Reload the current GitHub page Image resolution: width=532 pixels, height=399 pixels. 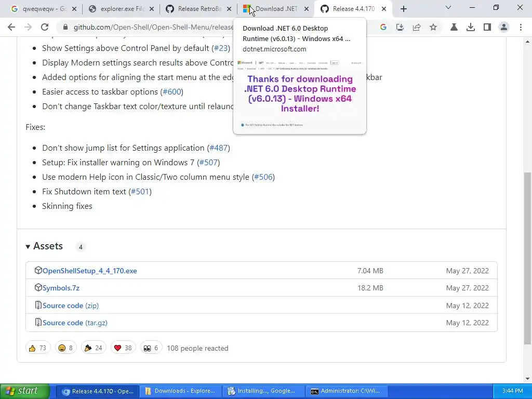coord(45,27)
